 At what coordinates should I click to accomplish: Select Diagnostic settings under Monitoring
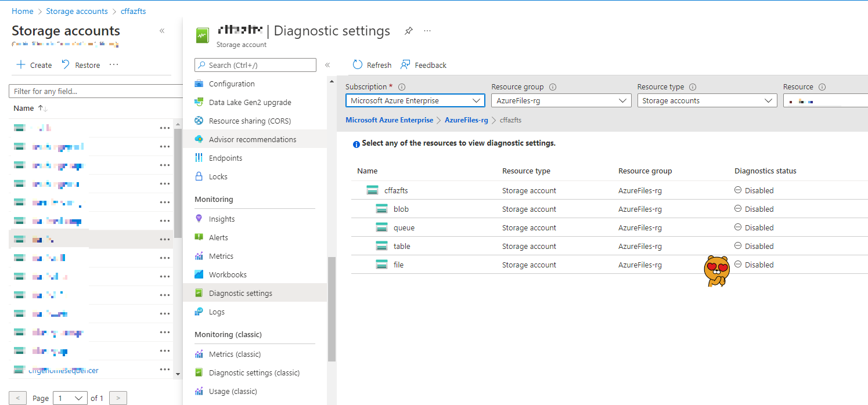pyautogui.click(x=255, y=293)
